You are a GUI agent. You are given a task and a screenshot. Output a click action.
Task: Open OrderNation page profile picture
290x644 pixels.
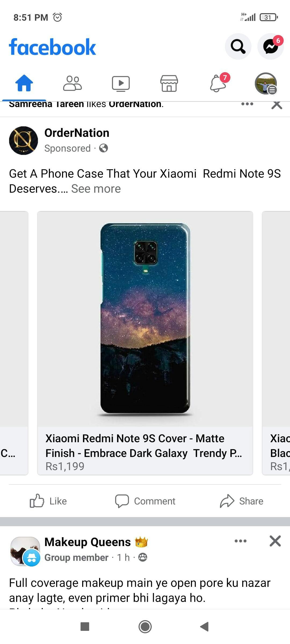coord(24,140)
